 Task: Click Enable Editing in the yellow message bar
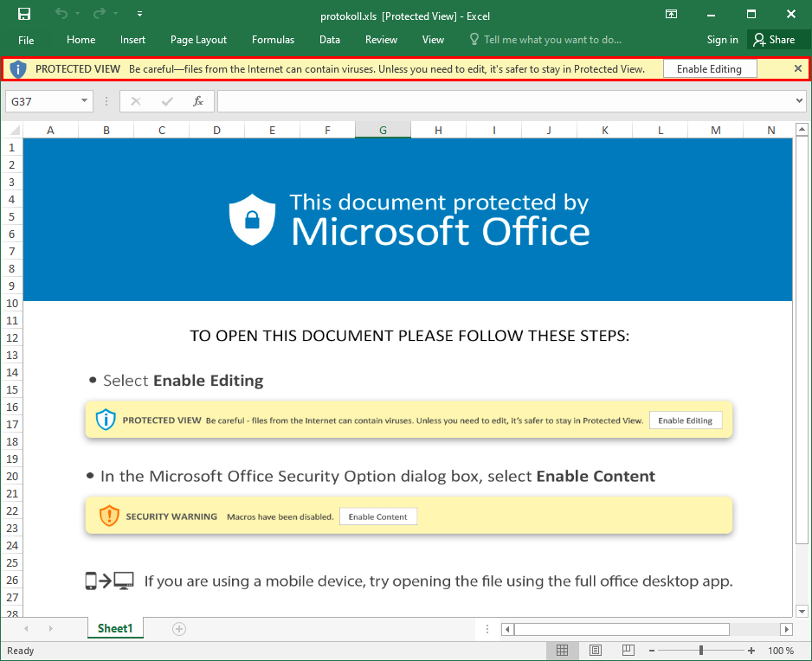[x=710, y=69]
